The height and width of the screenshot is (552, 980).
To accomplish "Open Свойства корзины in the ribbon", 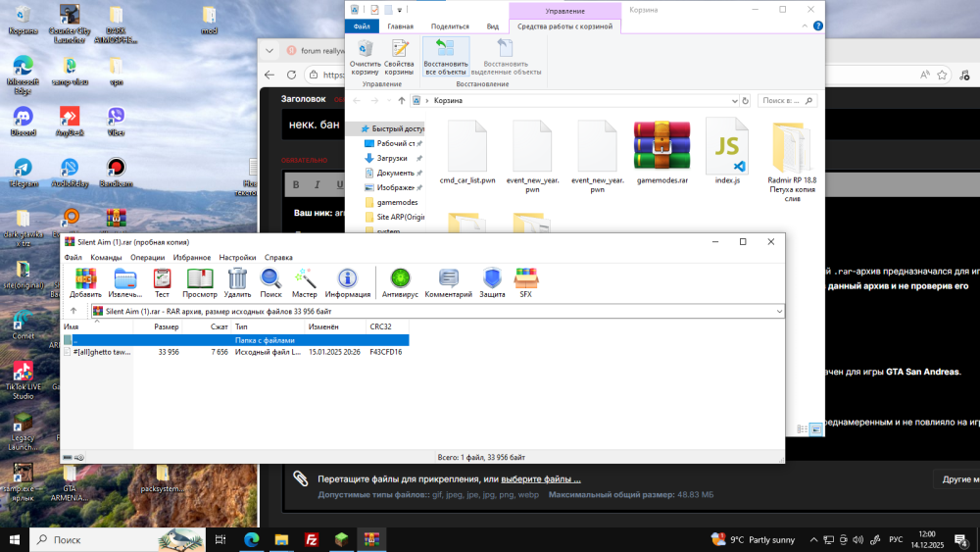I will pos(399,58).
